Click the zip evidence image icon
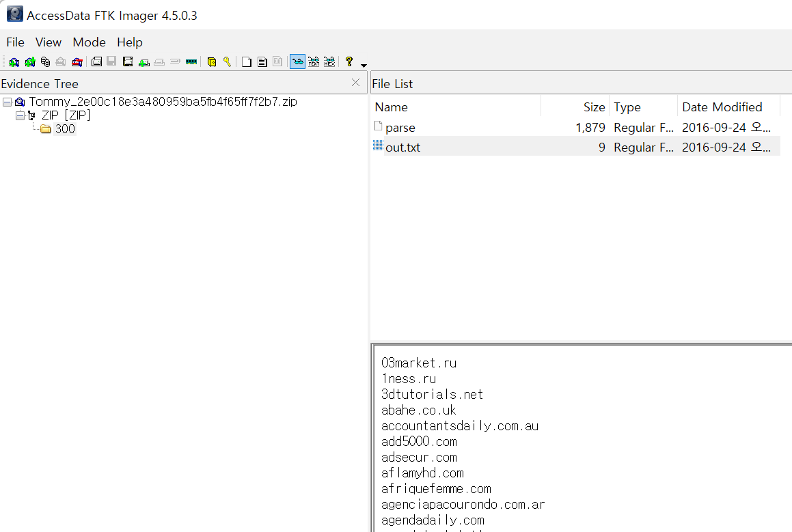Viewport: 792px width, 532px height. click(x=20, y=102)
